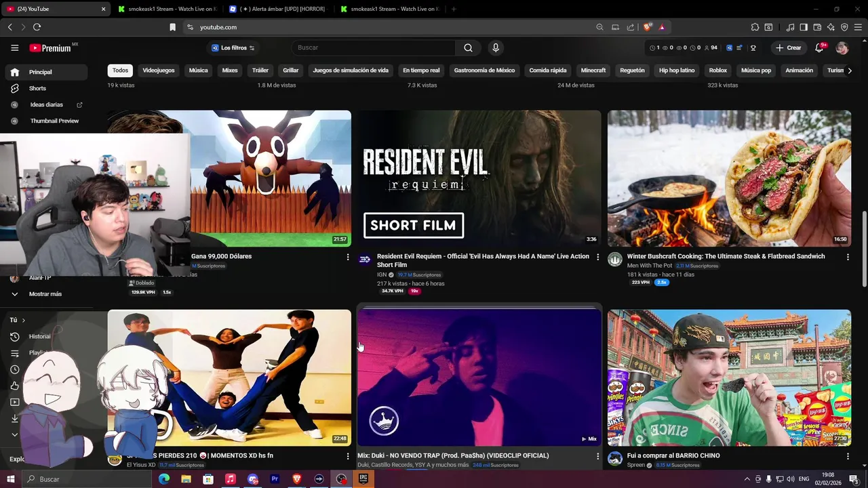
Task: Switch to the Alerta ámbar browser tab
Action: pos(277,9)
